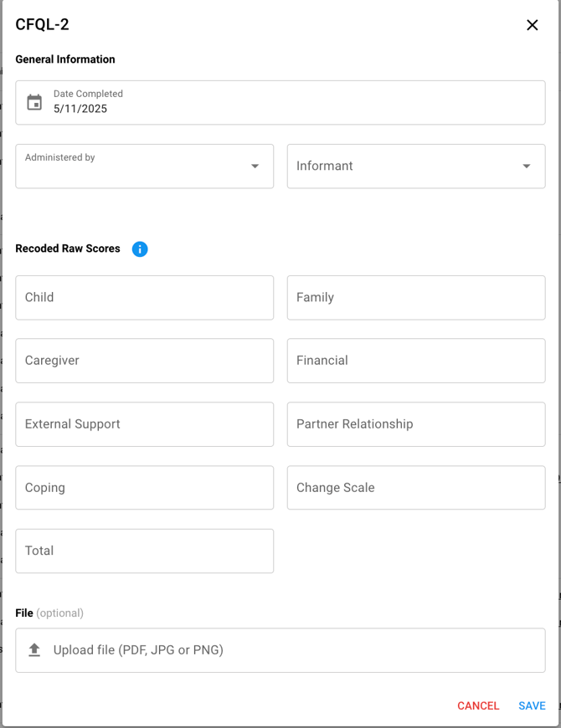561x728 pixels.
Task: Click the Financial score input
Action: [415, 361]
